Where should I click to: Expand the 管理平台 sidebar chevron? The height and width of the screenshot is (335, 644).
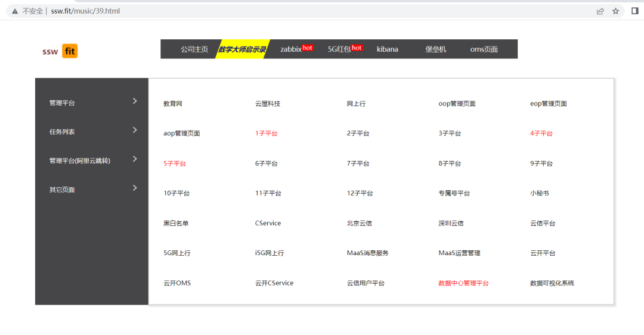click(x=135, y=101)
